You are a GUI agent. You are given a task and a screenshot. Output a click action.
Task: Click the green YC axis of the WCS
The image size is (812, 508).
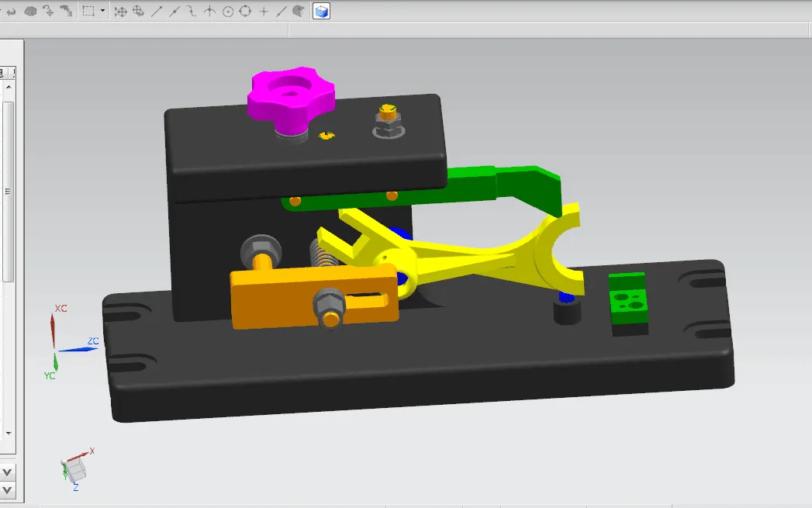55,362
